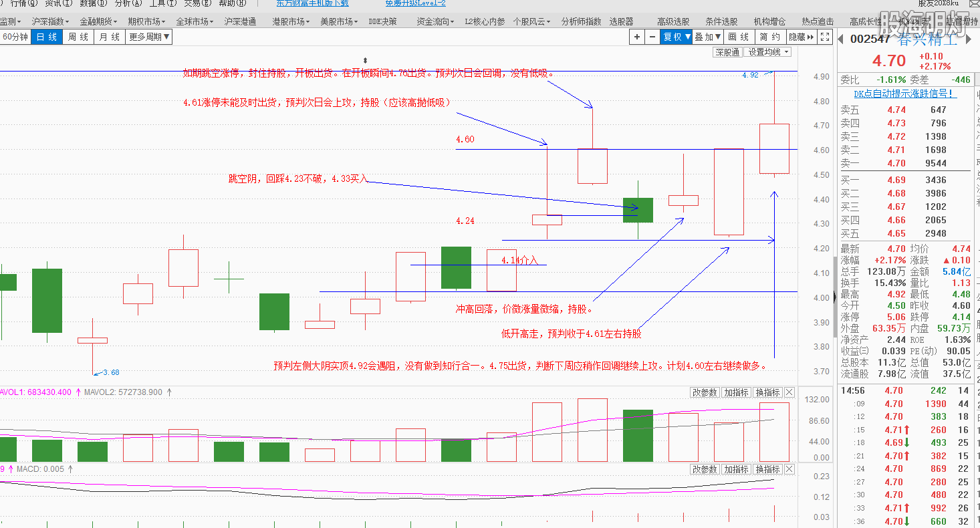
Task: Open 机构增仓 toolbar item
Action: click(769, 21)
